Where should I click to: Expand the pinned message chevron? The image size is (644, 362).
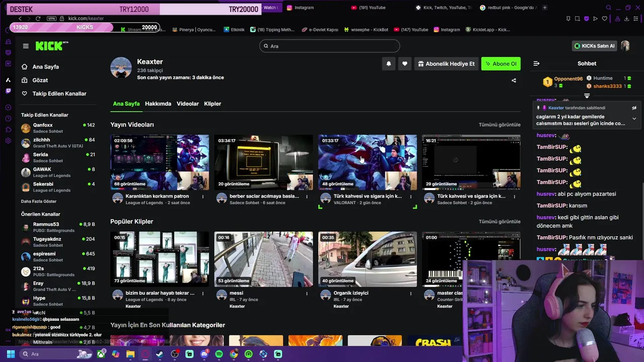[634, 119]
